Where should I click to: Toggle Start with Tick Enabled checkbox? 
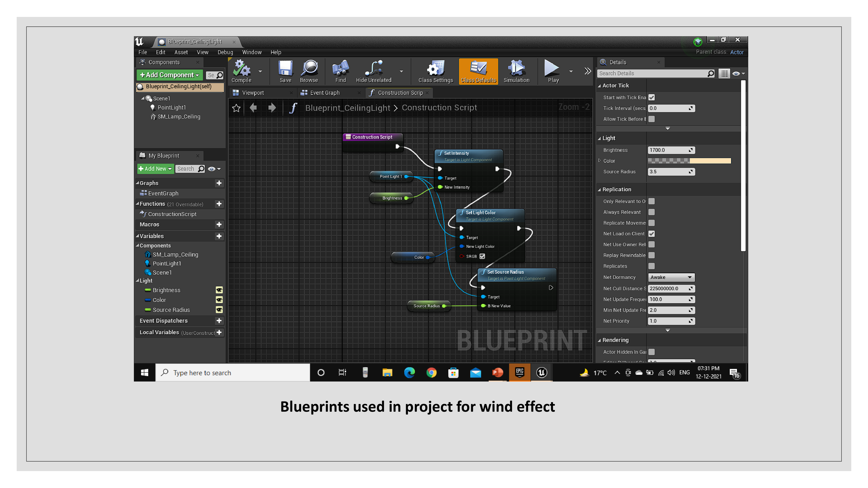651,98
